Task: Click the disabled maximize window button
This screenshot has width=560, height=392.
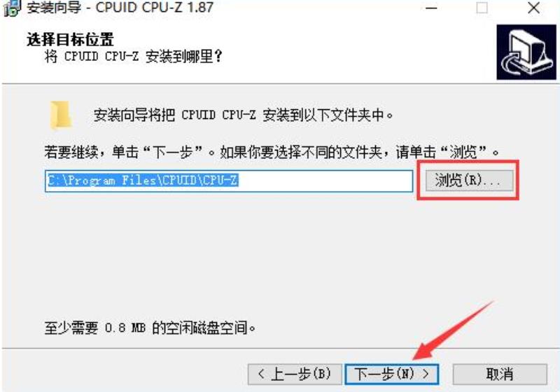Action: click(x=482, y=8)
